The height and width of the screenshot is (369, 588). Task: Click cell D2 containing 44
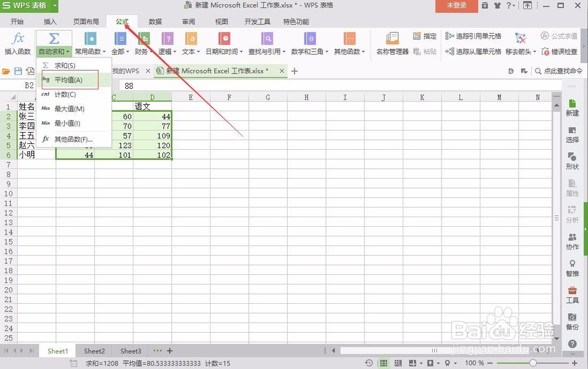[152, 116]
